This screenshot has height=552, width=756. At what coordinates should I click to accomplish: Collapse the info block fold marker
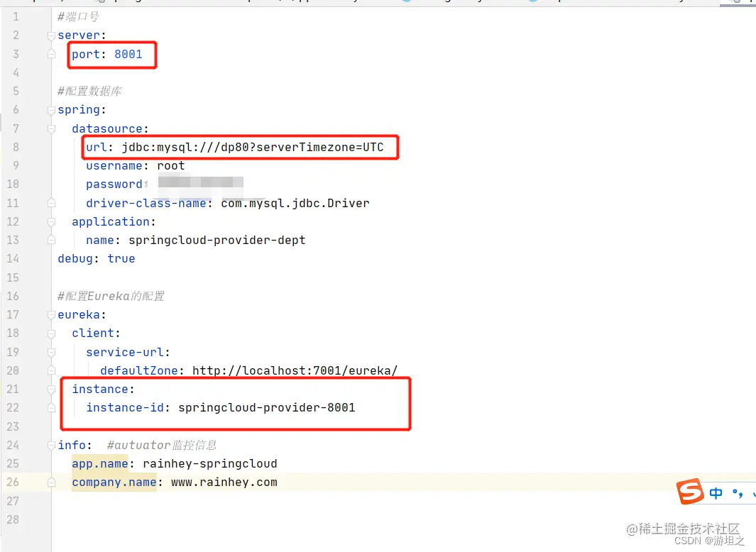pyautogui.click(x=52, y=446)
